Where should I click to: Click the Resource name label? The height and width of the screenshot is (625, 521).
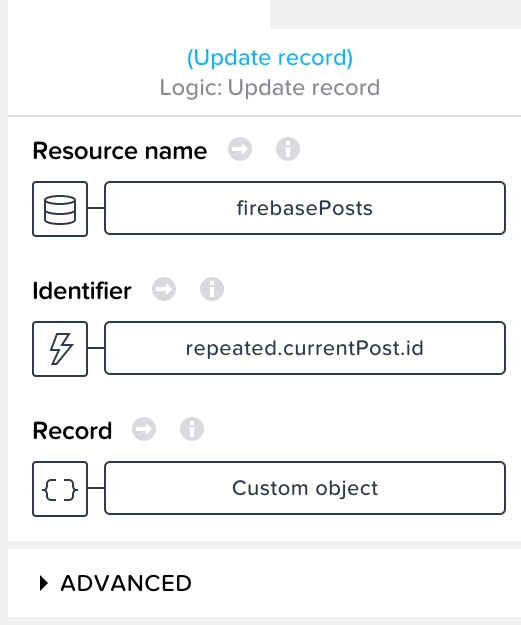[x=120, y=151]
